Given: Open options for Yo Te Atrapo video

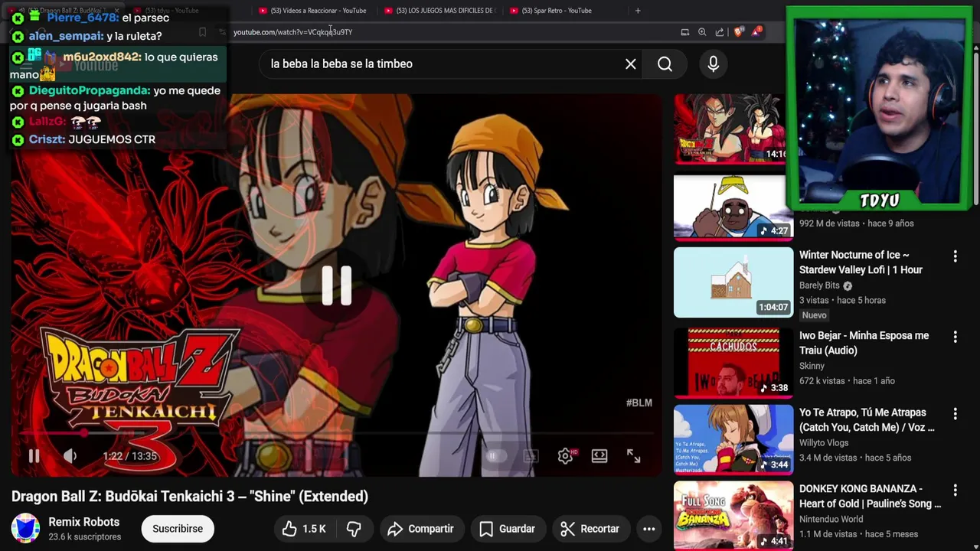Looking at the screenshot, I should pyautogui.click(x=955, y=413).
